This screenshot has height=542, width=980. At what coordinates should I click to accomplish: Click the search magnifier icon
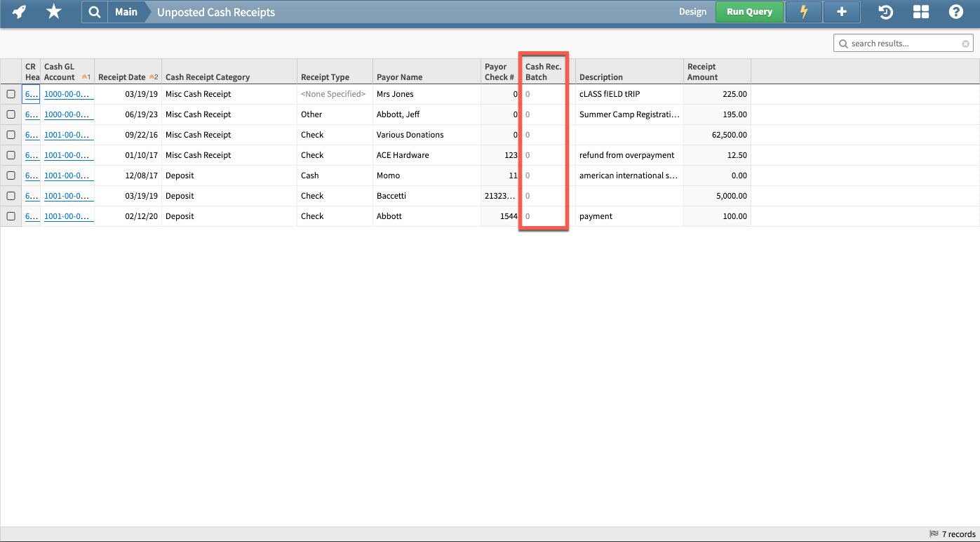coord(95,12)
